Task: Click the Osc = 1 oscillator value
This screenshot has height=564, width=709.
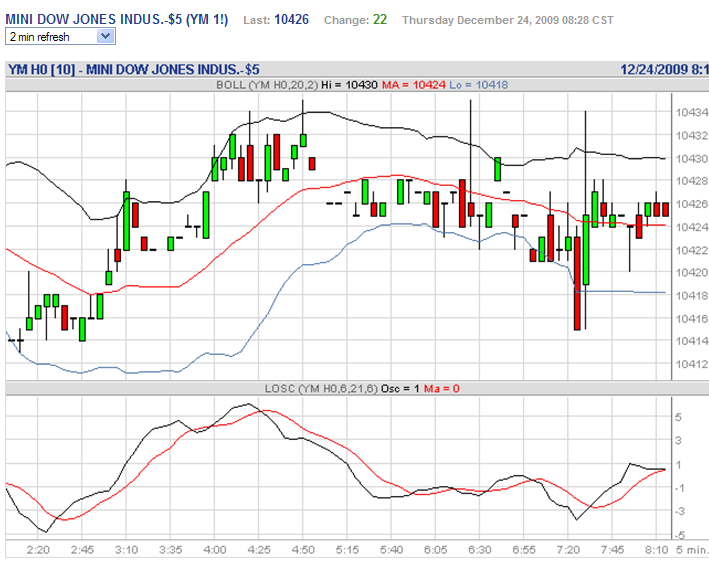Action: (x=401, y=389)
